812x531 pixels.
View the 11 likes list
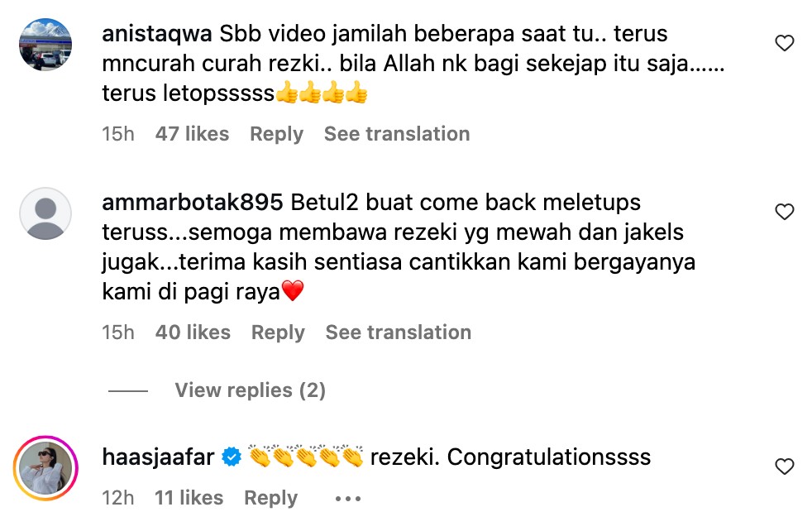pos(189,498)
